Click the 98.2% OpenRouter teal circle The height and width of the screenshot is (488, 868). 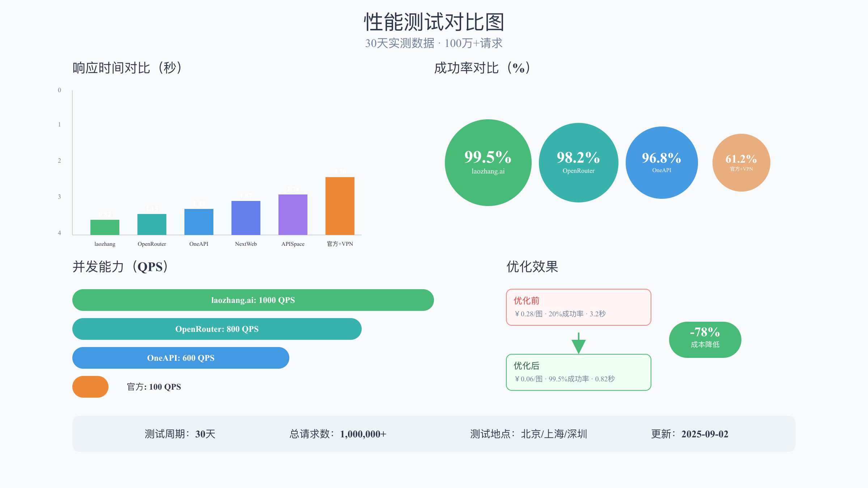click(579, 163)
